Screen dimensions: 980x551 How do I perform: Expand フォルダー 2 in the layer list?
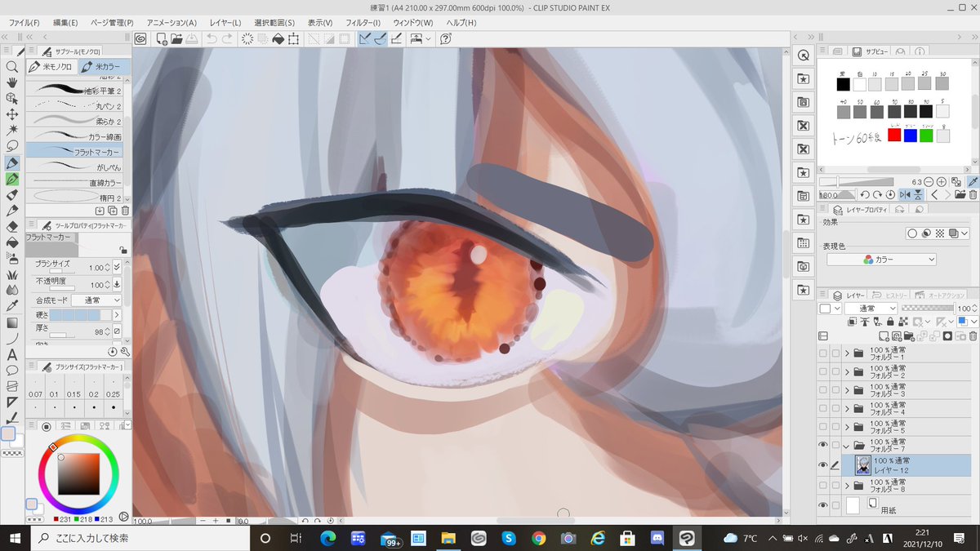[x=847, y=371]
